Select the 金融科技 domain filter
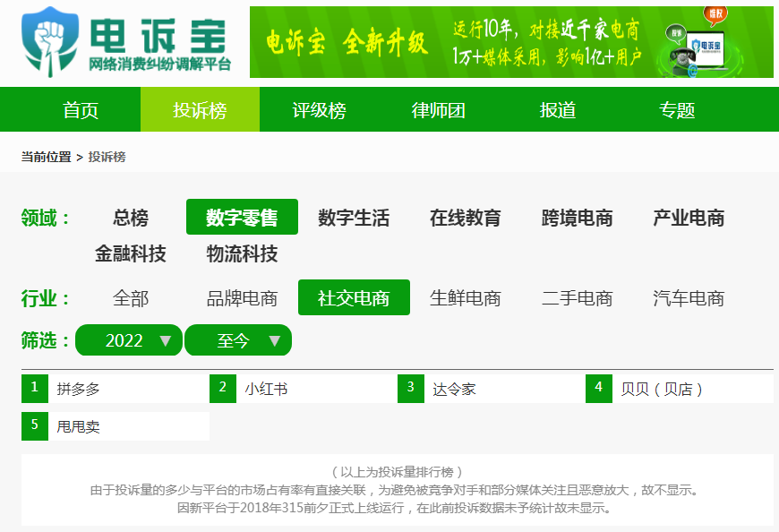The height and width of the screenshot is (532, 779). tap(130, 253)
